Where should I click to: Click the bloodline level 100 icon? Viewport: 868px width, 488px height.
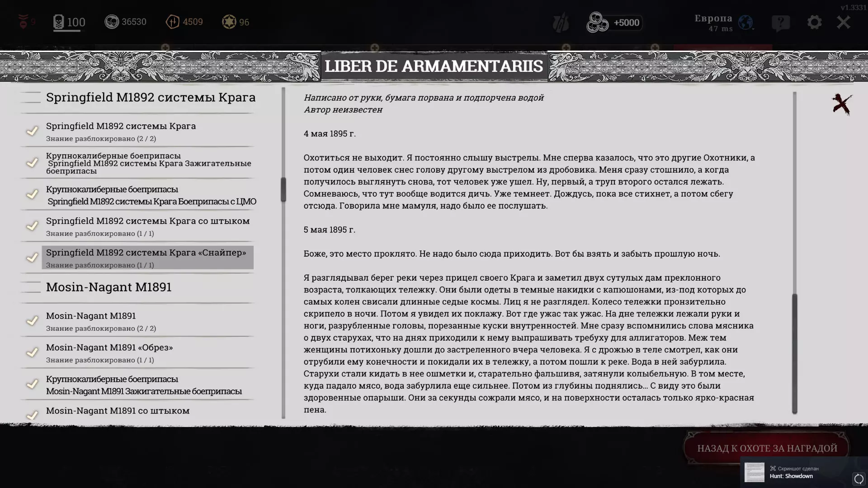59,22
